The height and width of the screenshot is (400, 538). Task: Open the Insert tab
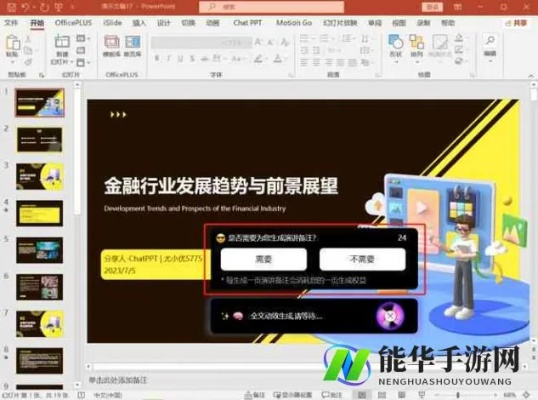coord(139,23)
